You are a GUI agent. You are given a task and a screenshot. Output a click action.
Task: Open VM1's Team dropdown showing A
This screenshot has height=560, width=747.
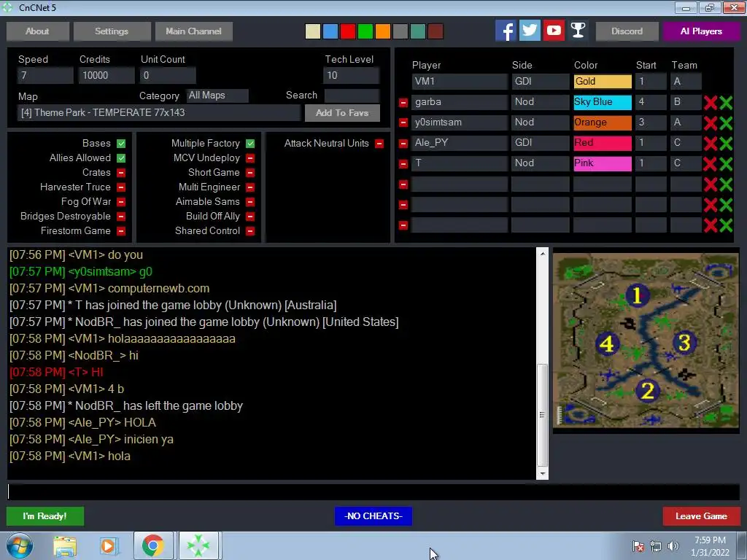click(x=686, y=82)
